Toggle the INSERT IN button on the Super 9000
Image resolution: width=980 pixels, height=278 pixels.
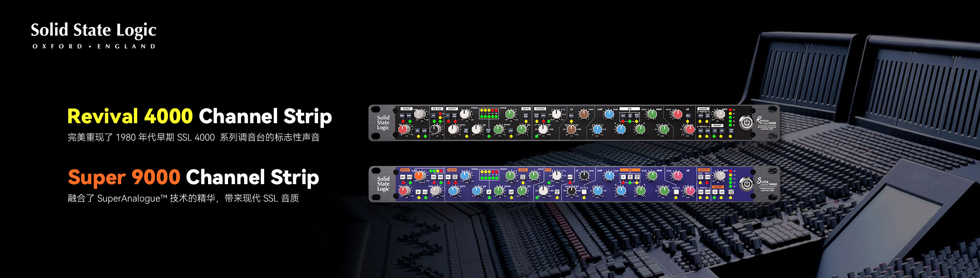click(715, 192)
